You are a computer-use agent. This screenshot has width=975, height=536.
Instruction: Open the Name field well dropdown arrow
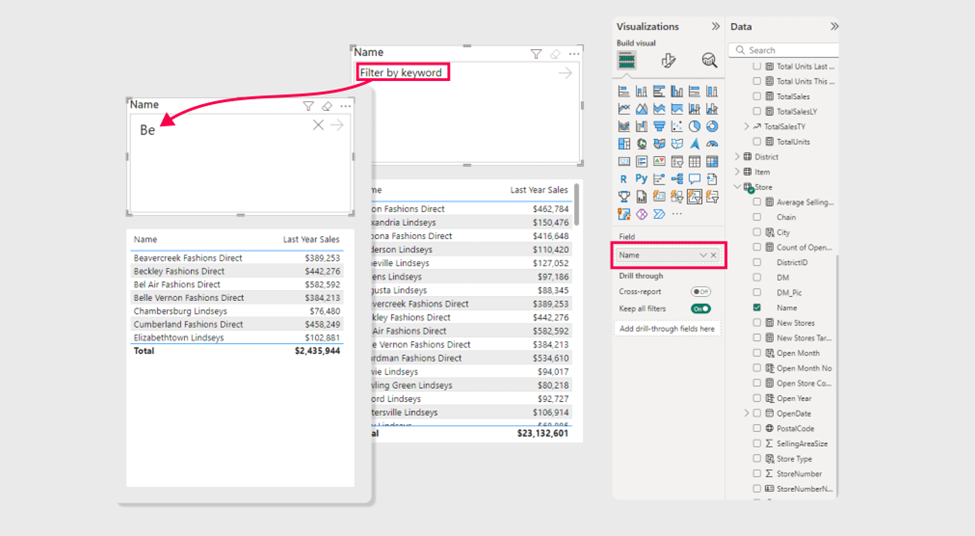[702, 256]
